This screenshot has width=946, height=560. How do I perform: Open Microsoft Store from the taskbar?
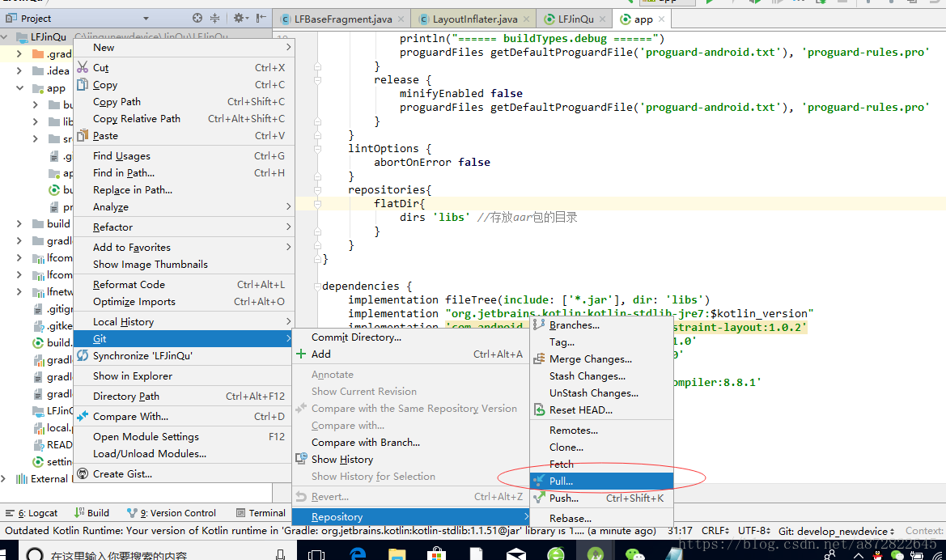click(436, 554)
